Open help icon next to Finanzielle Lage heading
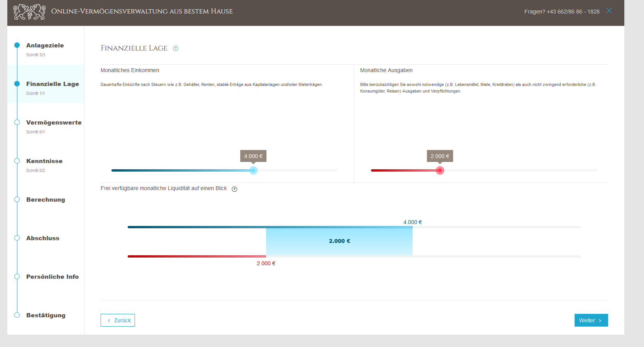The image size is (644, 347). 175,49
